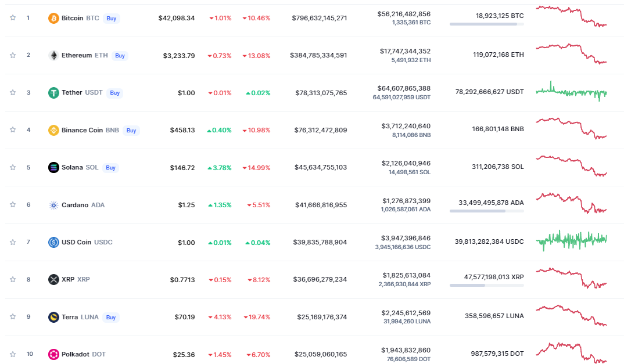Click the Ethereum diamond logo icon
Viewport: 624px width, 364px height.
[x=53, y=55]
